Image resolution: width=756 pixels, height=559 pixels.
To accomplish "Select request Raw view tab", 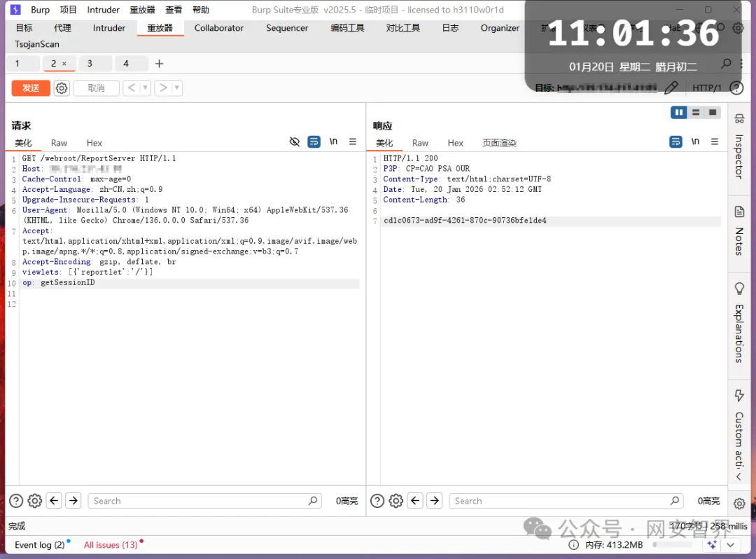I will point(59,143).
